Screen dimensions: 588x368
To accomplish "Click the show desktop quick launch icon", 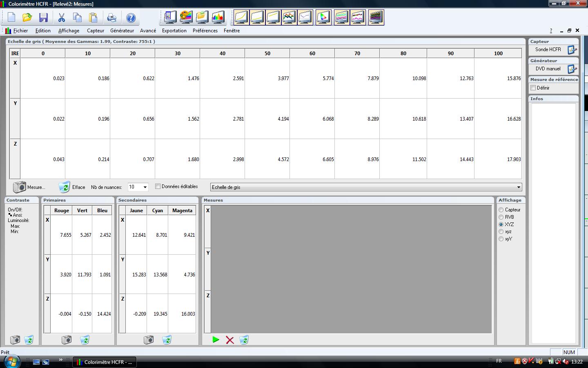I will 36,362.
